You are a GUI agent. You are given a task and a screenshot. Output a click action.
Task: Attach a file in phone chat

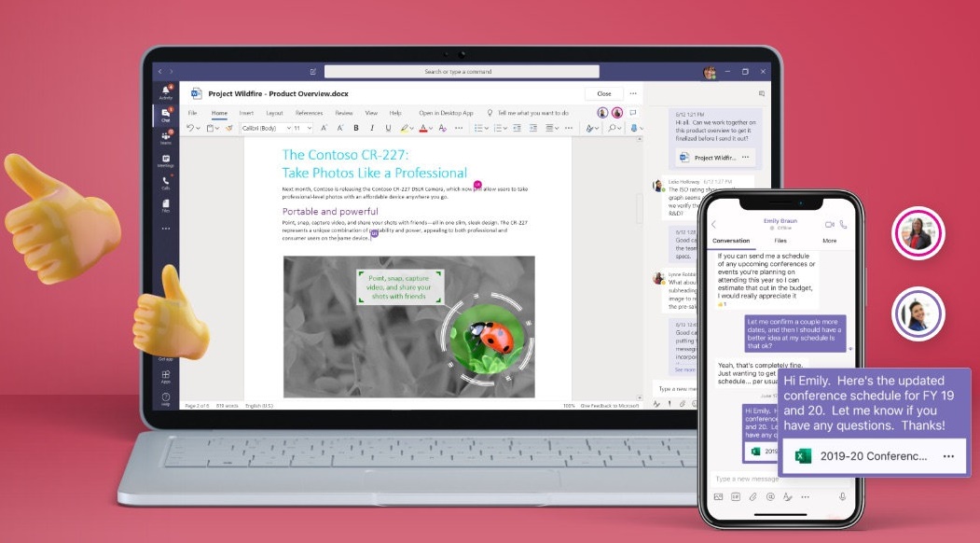[x=753, y=496]
